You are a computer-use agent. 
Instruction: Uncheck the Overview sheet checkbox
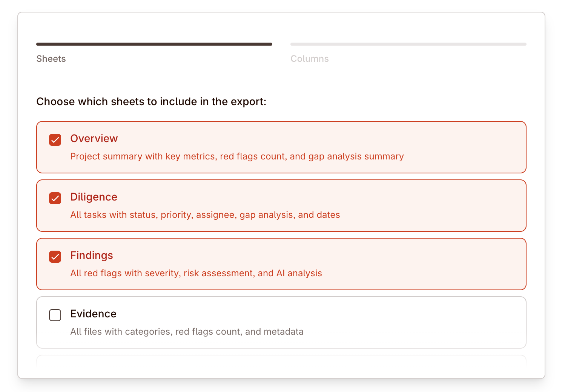point(55,140)
